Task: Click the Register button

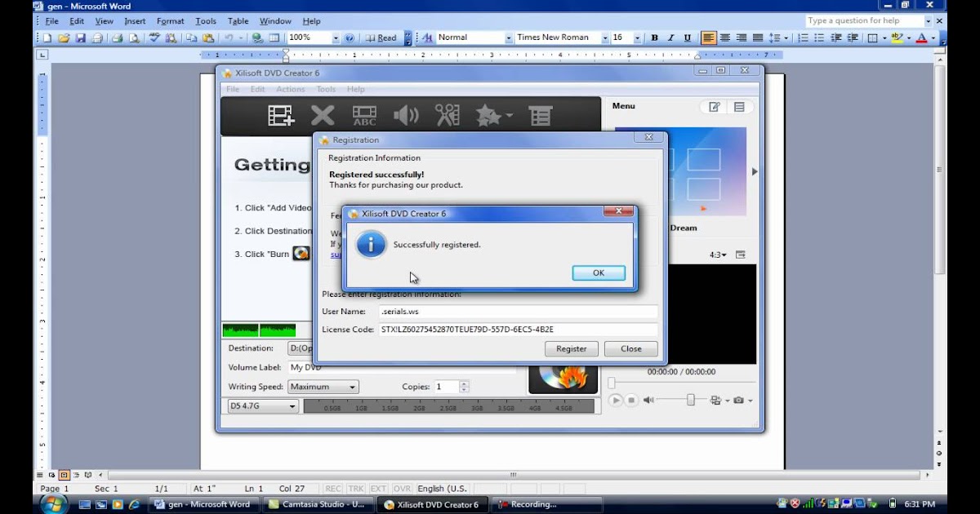Action: pos(572,348)
